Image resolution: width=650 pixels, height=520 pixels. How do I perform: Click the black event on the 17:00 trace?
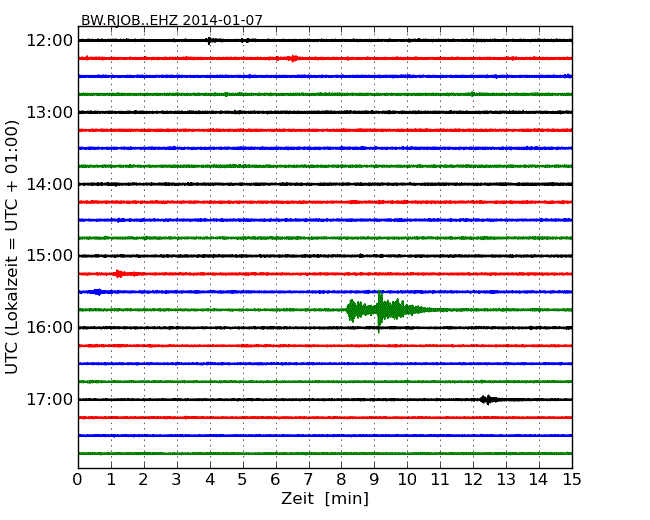click(x=488, y=400)
